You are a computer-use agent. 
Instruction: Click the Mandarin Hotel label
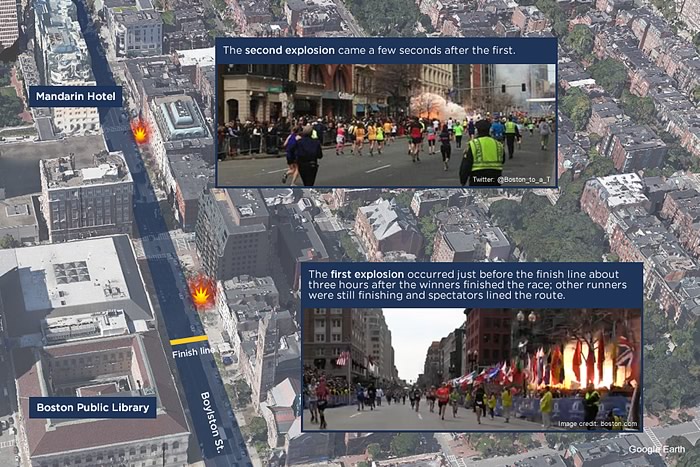(75, 96)
